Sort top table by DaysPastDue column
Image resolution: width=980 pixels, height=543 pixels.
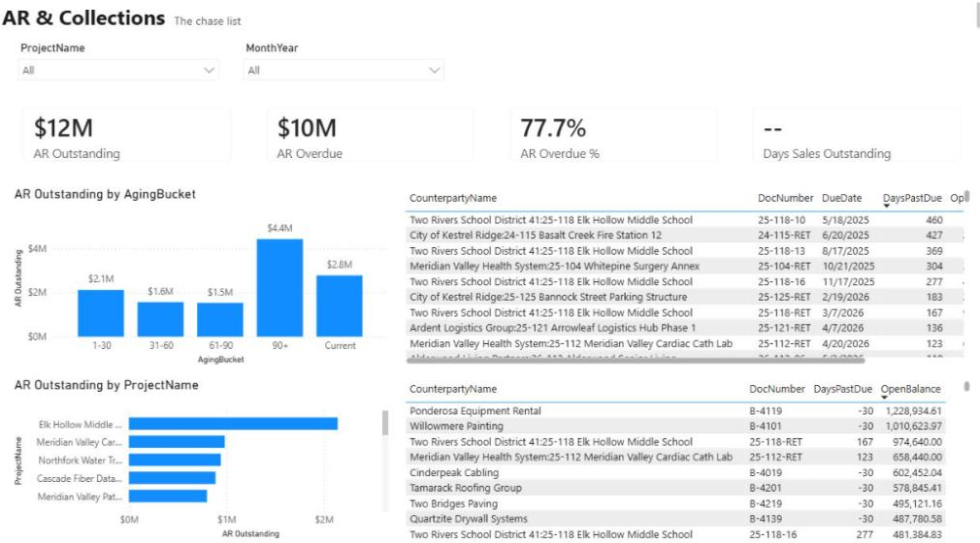[x=912, y=198]
